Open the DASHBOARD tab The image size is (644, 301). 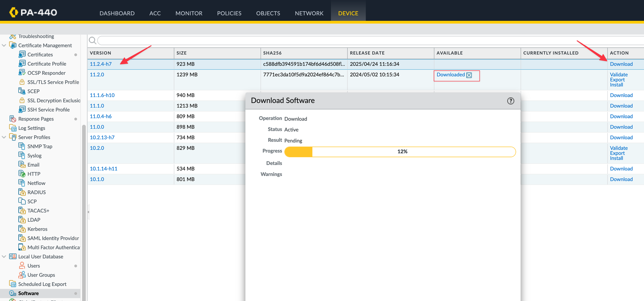tap(117, 13)
